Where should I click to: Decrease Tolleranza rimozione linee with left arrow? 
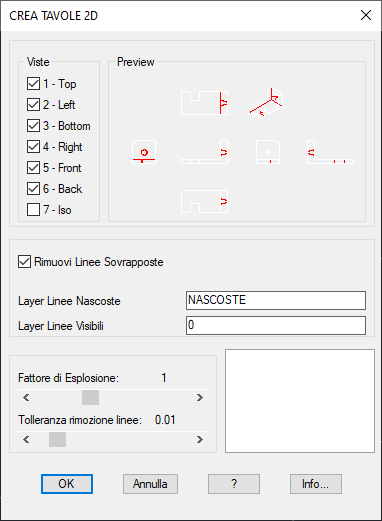click(x=26, y=440)
